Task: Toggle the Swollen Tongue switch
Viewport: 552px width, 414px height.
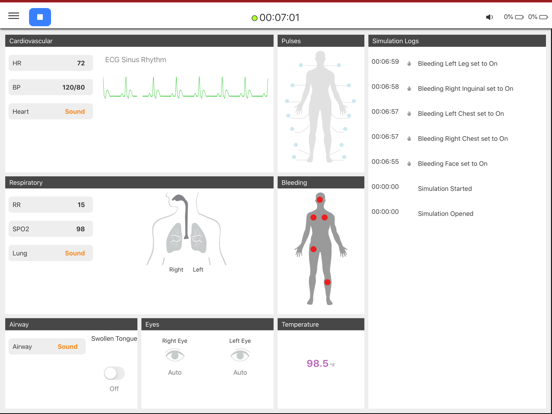Action: pos(114,373)
